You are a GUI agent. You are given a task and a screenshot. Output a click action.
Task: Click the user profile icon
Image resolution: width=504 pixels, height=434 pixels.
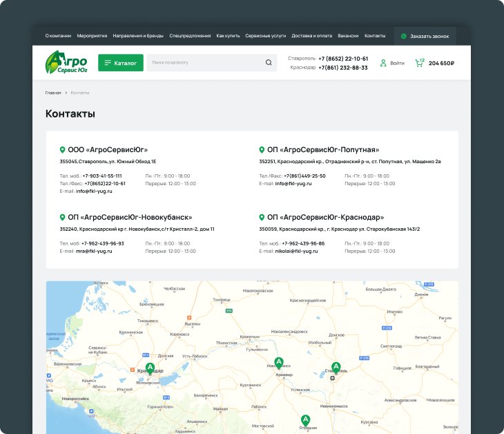click(383, 63)
